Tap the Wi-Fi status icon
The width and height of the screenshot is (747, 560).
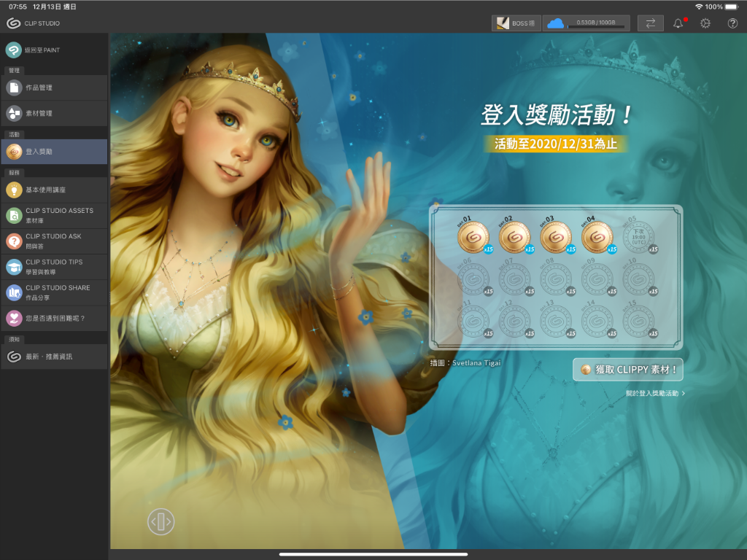click(x=699, y=7)
